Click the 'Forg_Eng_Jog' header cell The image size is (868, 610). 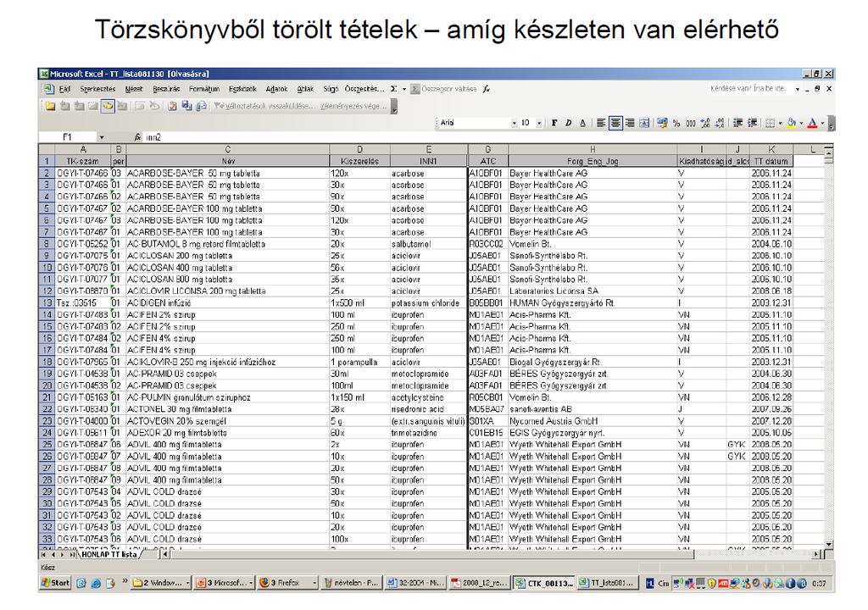point(593,161)
